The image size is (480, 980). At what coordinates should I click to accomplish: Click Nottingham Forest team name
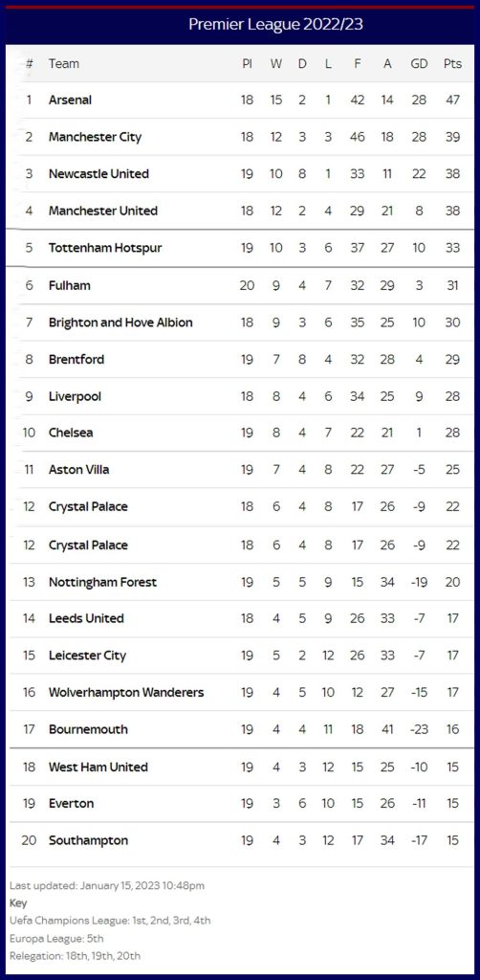(x=102, y=582)
